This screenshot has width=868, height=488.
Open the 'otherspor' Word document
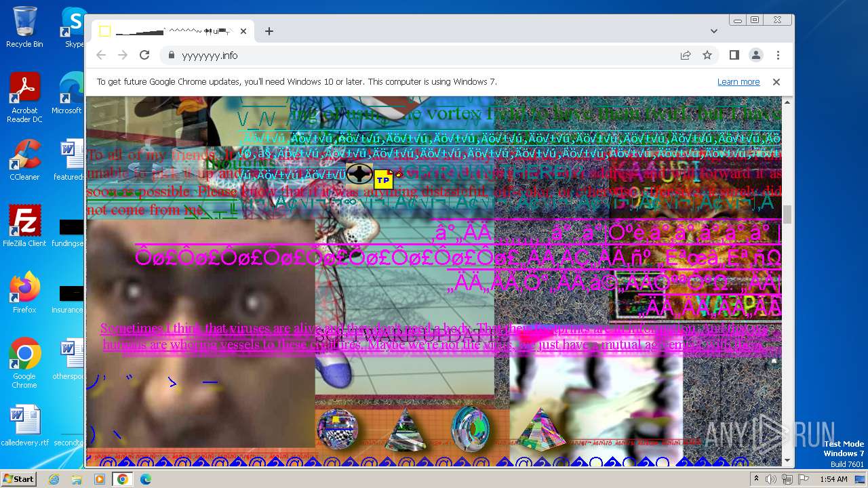click(x=69, y=359)
